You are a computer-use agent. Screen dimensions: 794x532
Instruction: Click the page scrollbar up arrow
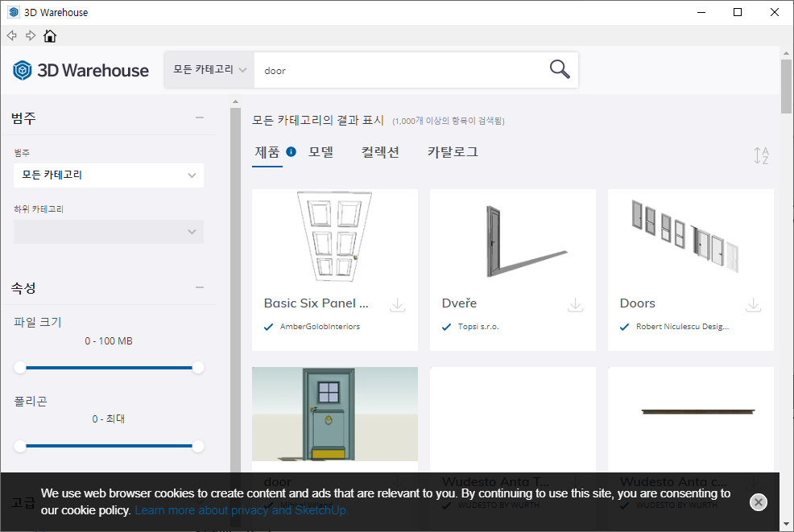coord(786,52)
